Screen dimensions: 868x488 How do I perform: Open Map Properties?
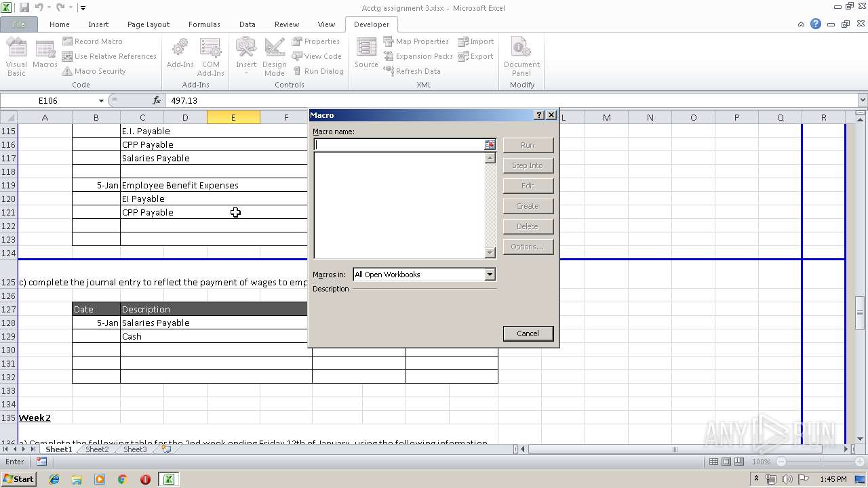click(416, 41)
